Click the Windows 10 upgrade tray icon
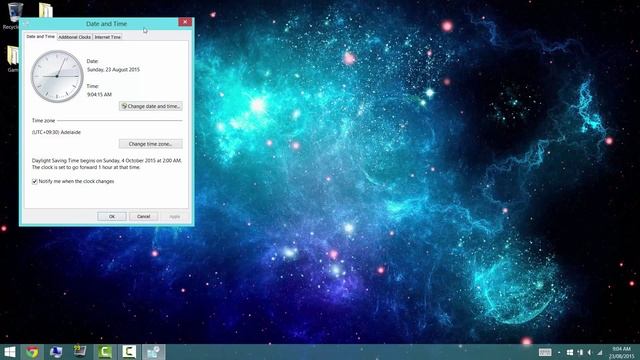Screen dimensions: 640x360 [570, 352]
